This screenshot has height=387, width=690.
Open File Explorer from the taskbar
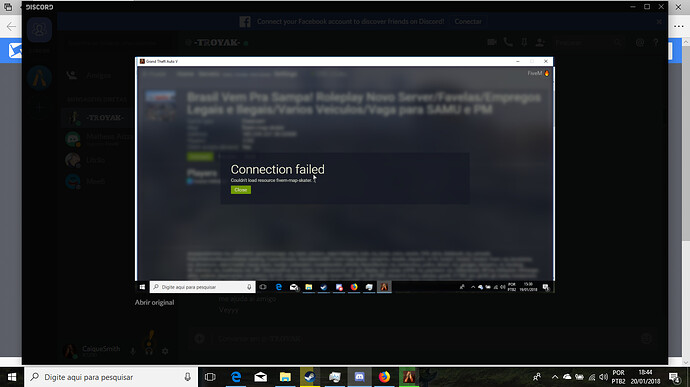tap(285, 377)
